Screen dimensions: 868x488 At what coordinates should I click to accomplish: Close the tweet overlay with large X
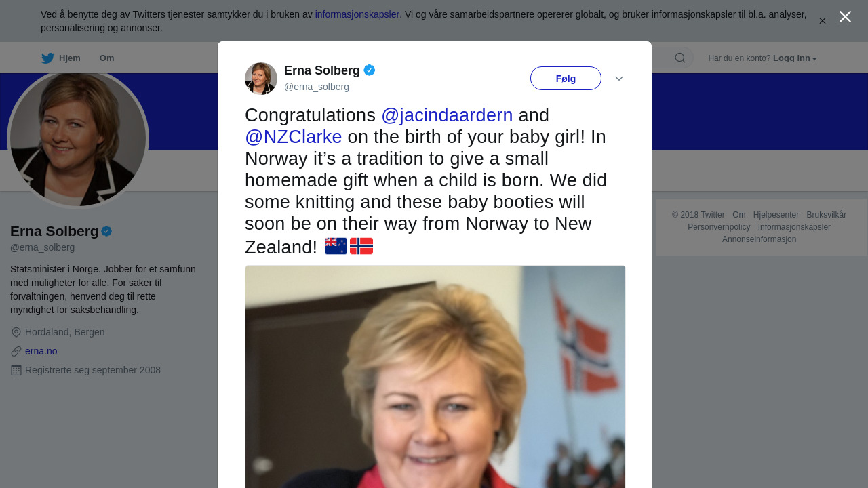click(x=845, y=17)
